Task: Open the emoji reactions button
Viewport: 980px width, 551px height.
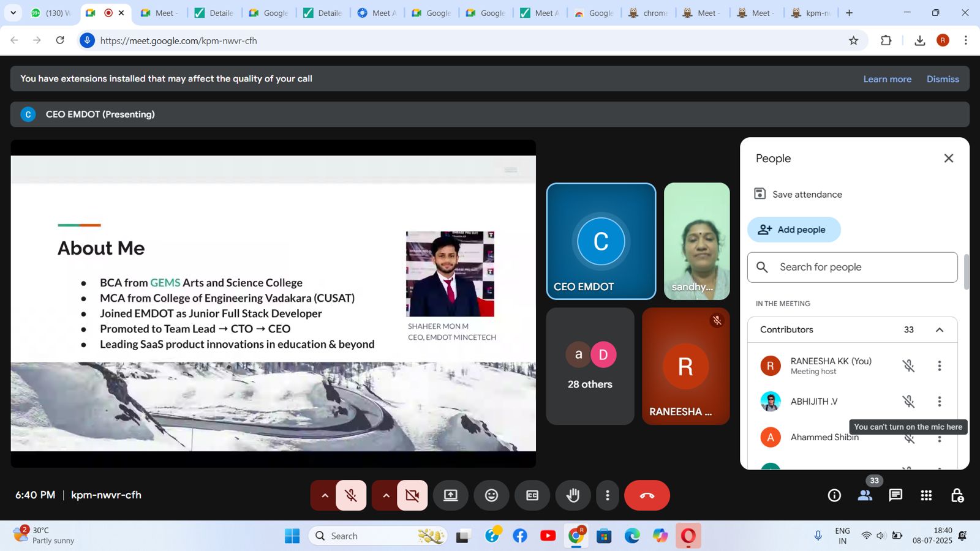Action: (491, 495)
